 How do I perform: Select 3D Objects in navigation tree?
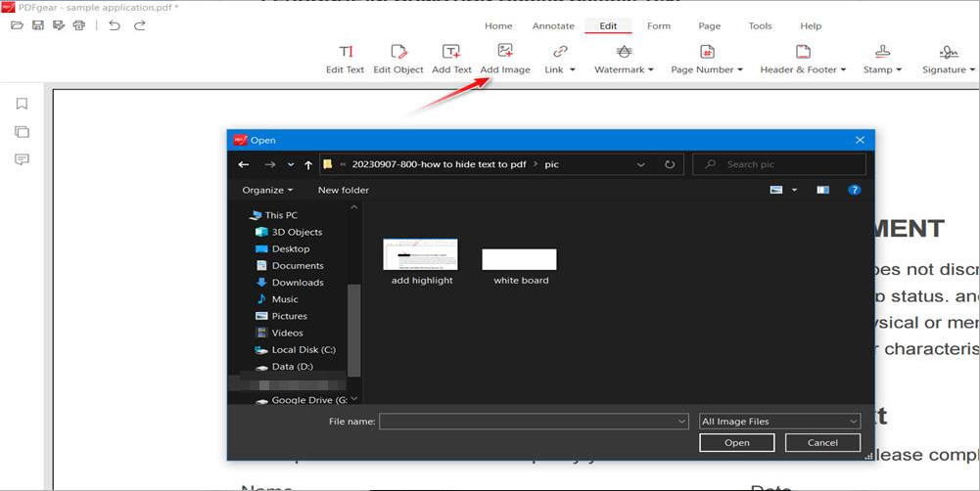click(x=290, y=232)
